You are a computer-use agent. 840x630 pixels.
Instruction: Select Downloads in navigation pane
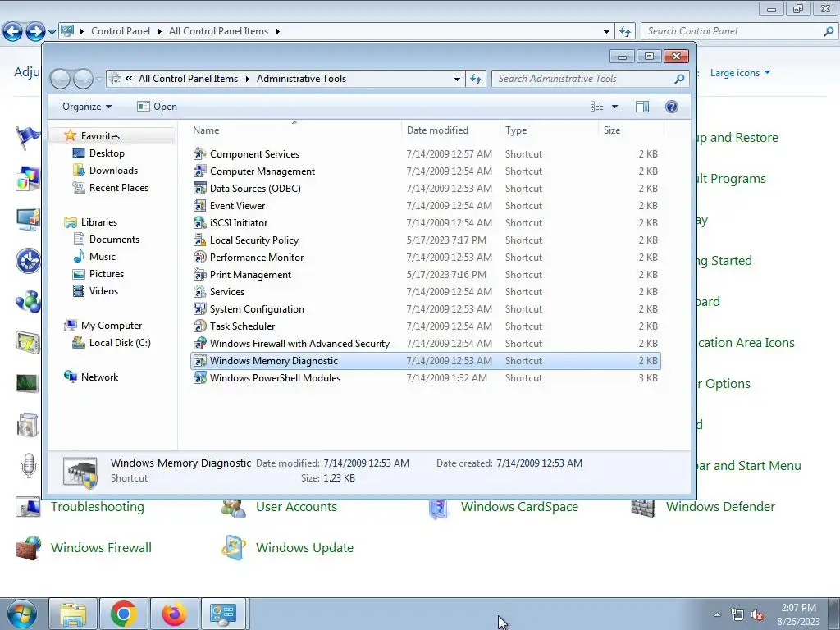coord(113,171)
